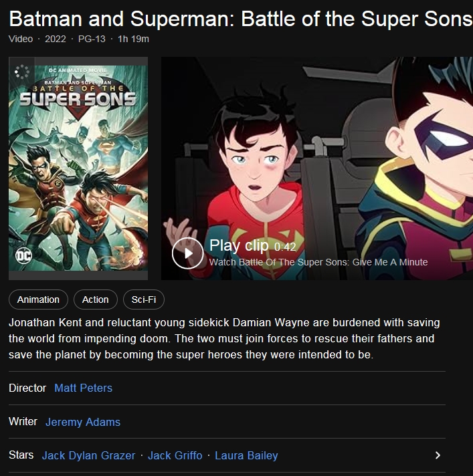
Task: Click the loading spinner on the poster
Action: (21, 71)
